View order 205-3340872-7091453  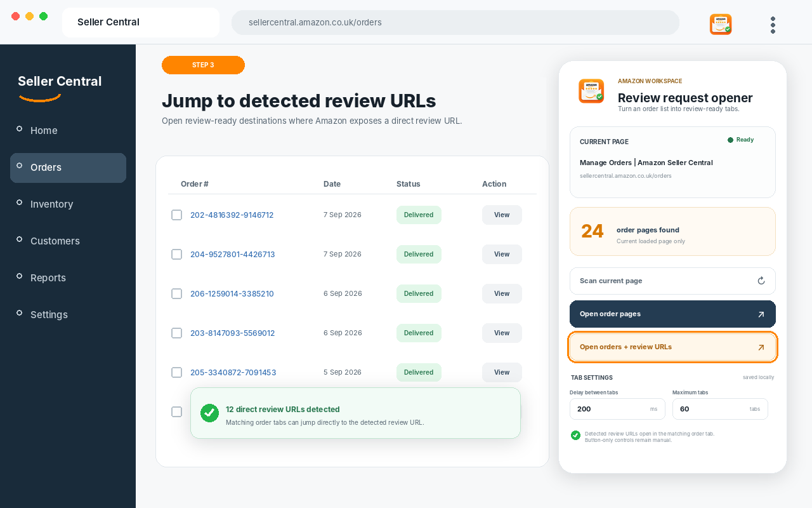502,372
